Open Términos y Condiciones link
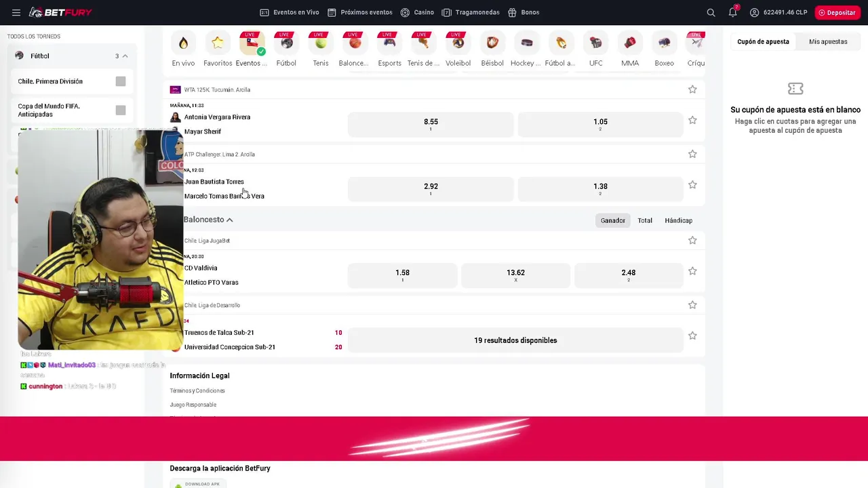 pyautogui.click(x=197, y=391)
